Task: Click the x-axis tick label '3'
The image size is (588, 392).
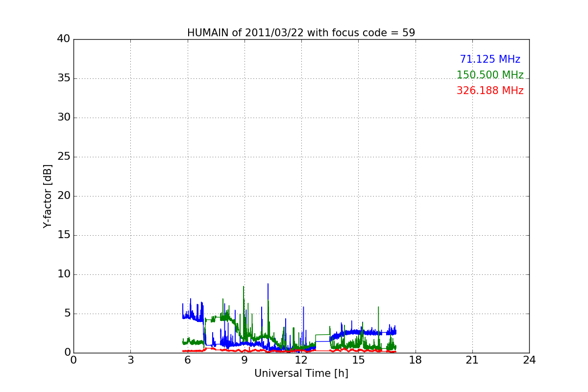Action: (x=130, y=360)
